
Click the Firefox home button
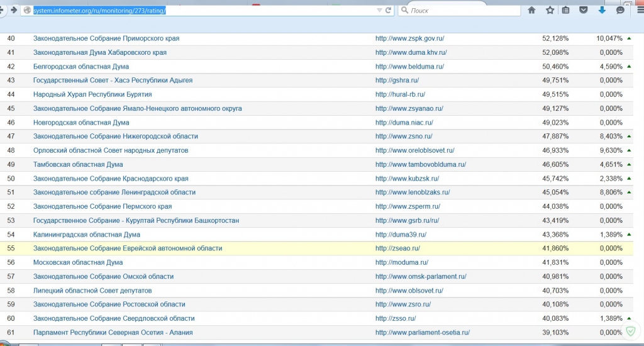point(531,10)
